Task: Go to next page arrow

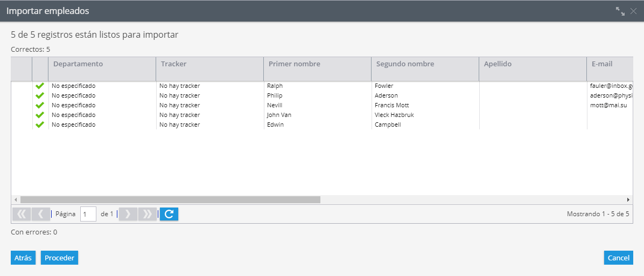Action: 128,214
